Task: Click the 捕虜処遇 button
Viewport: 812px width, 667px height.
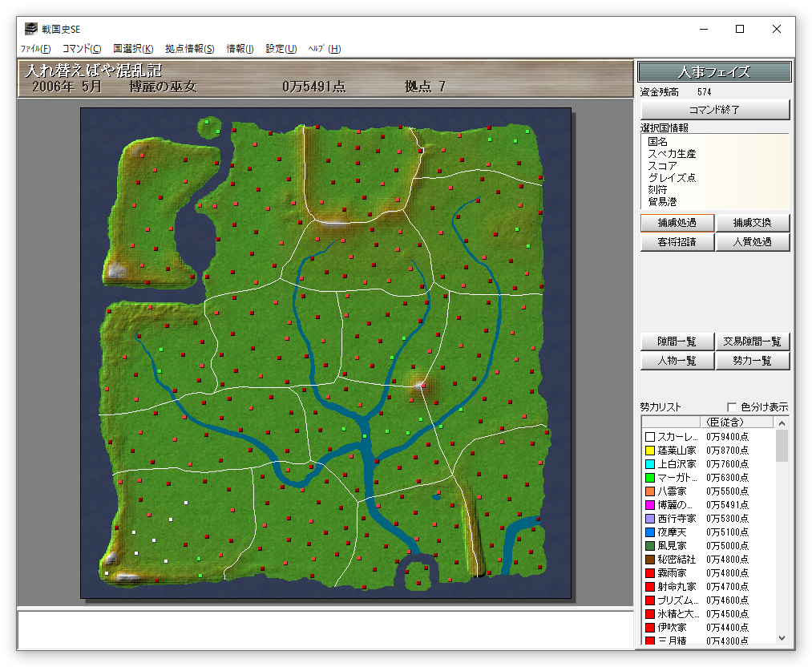Action: [677, 223]
